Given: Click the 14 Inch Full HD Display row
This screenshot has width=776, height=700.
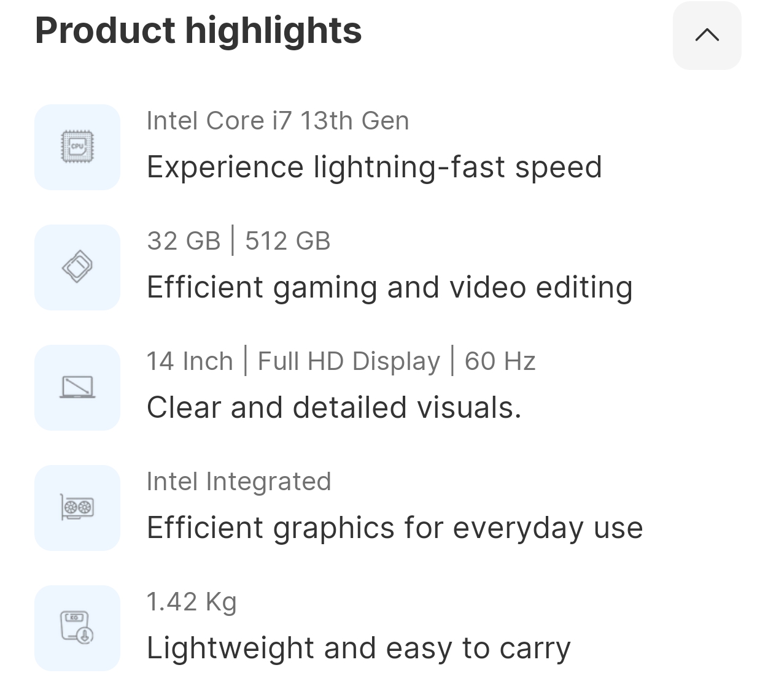Looking at the screenshot, I should (x=341, y=360).
